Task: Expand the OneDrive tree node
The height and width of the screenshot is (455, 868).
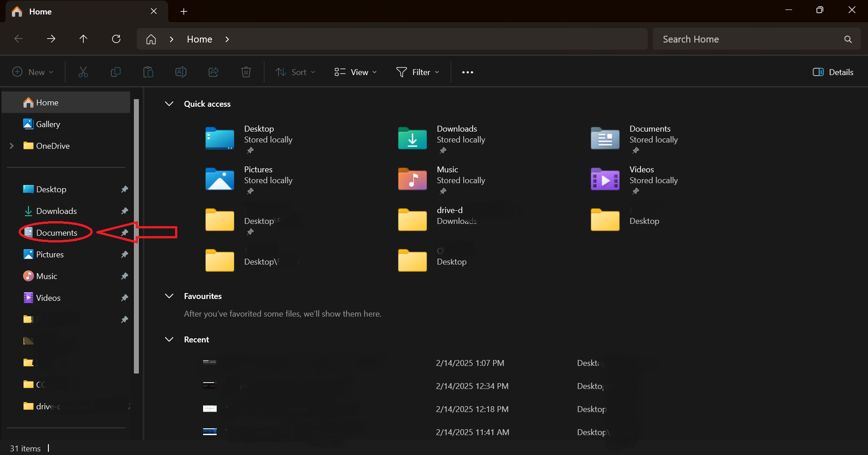Action: (12, 146)
